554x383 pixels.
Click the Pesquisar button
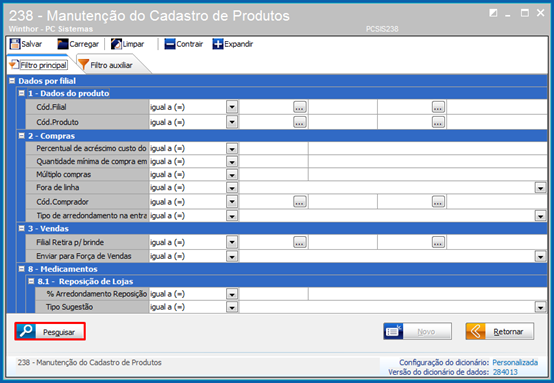coord(50,331)
